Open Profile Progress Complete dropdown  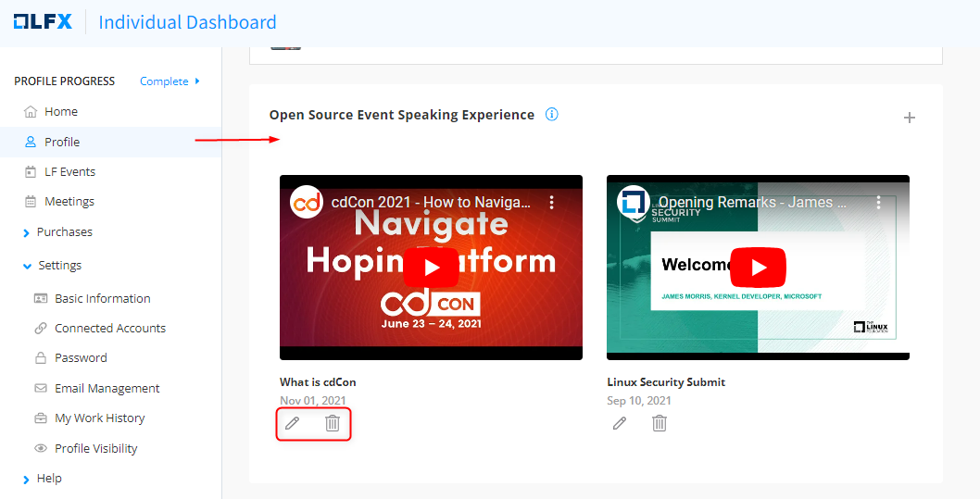(x=170, y=81)
